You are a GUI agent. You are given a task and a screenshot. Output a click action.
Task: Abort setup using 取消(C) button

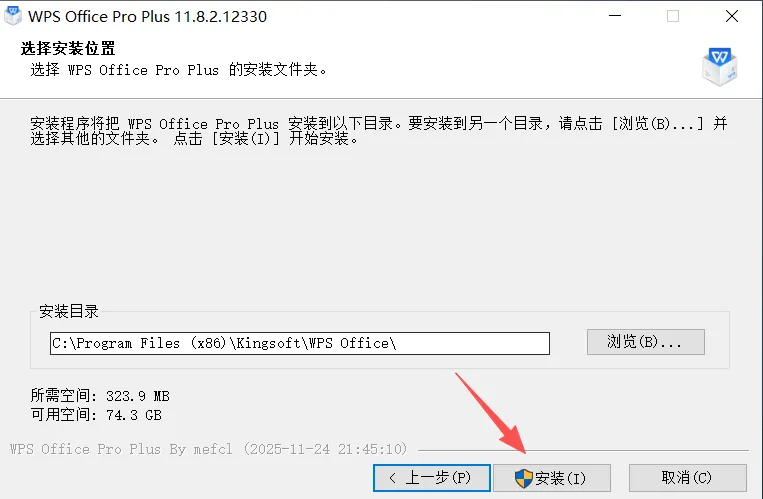tap(688, 478)
